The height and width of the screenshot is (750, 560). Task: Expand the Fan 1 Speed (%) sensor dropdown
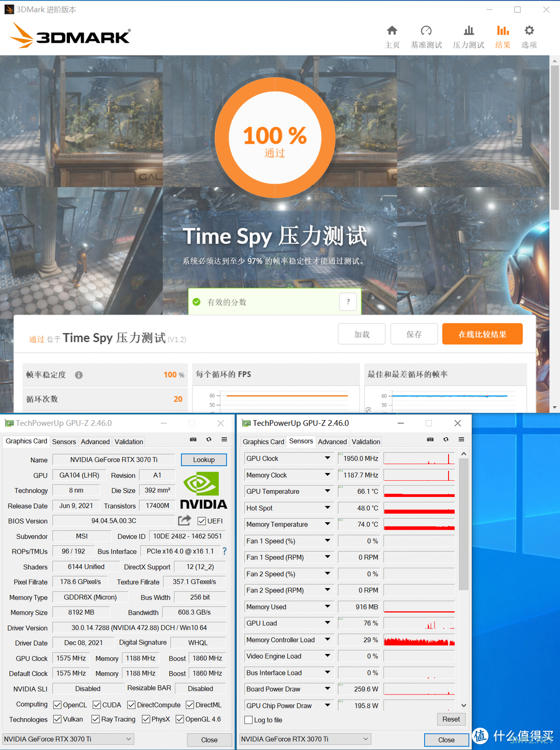pos(328,540)
